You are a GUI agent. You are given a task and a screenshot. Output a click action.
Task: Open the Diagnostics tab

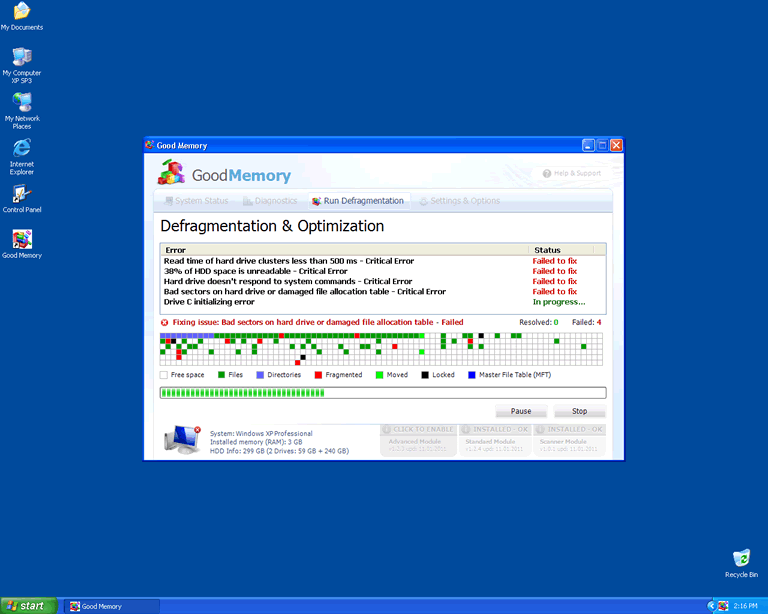pyautogui.click(x=270, y=201)
